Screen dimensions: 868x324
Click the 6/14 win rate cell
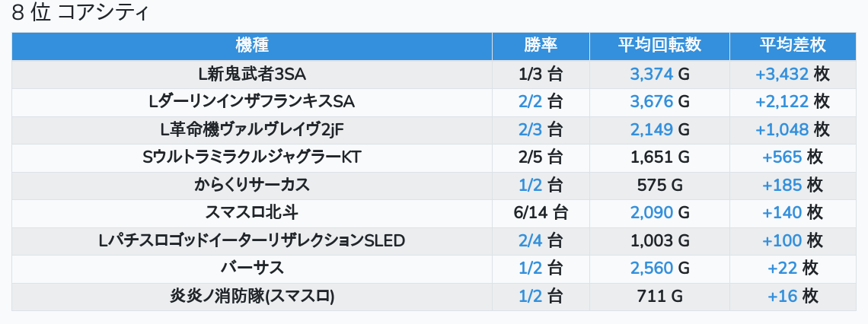pyautogui.click(x=541, y=212)
